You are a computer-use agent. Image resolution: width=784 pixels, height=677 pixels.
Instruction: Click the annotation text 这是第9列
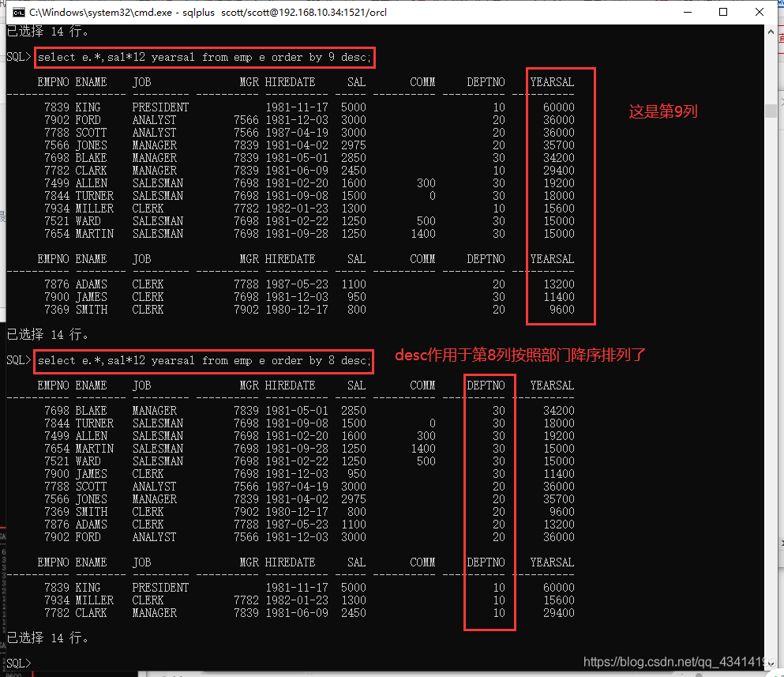click(x=663, y=111)
